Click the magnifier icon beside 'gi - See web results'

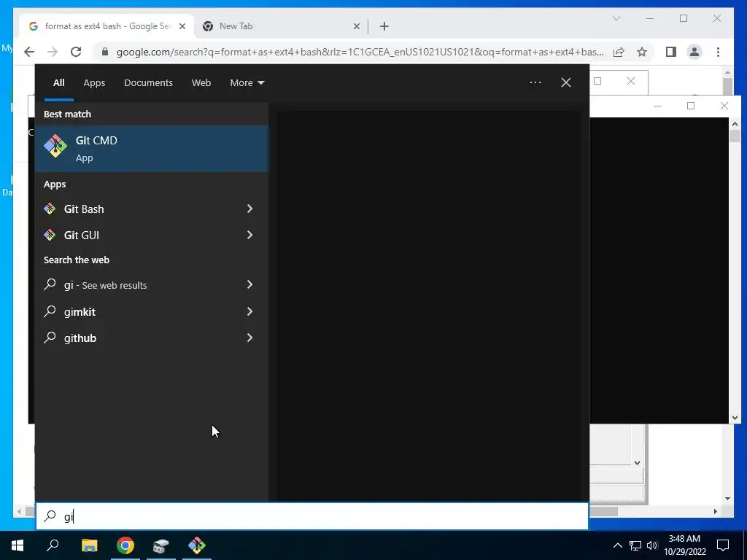point(50,285)
